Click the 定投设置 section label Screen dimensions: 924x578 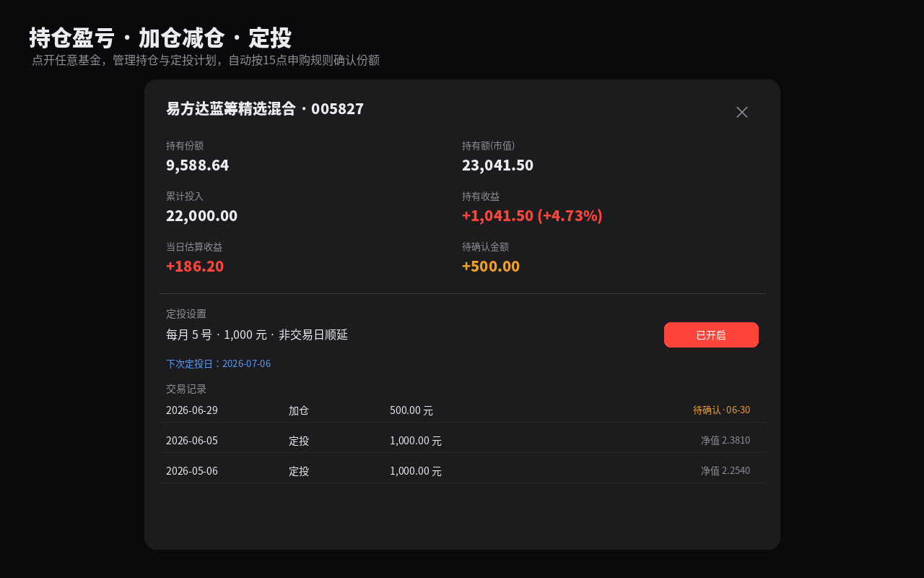tap(186, 314)
